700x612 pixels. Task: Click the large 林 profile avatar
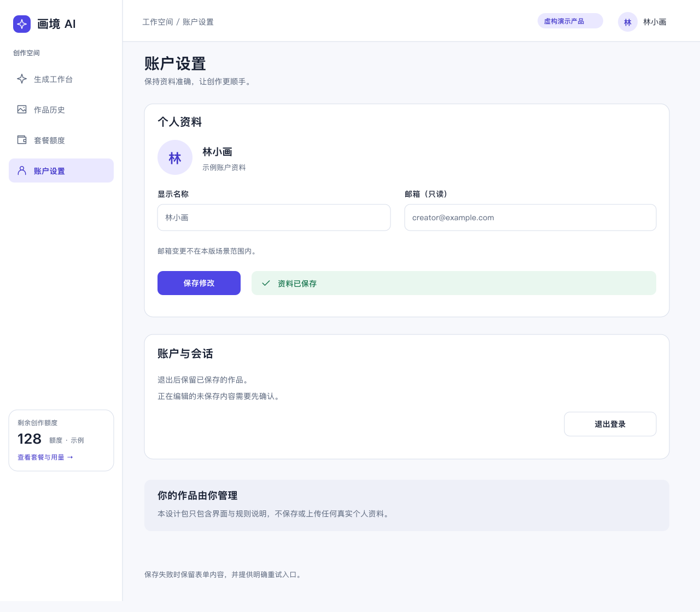click(175, 157)
